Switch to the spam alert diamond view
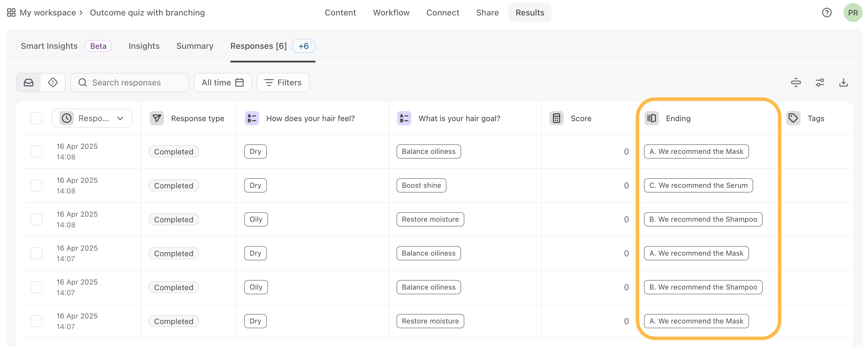 pyautogui.click(x=53, y=82)
